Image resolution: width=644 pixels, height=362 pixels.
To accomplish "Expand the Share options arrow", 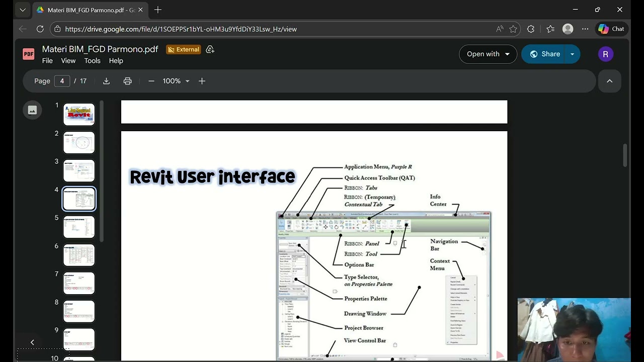I will point(572,54).
